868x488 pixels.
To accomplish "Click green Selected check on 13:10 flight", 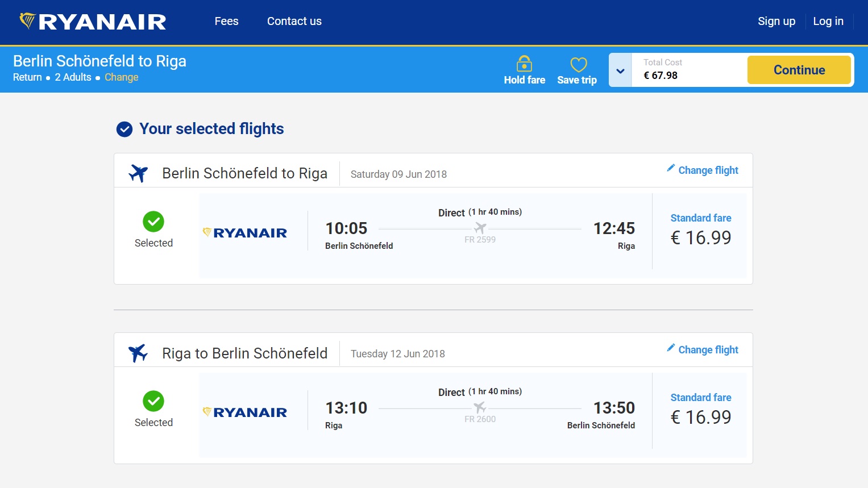I will pos(153,401).
